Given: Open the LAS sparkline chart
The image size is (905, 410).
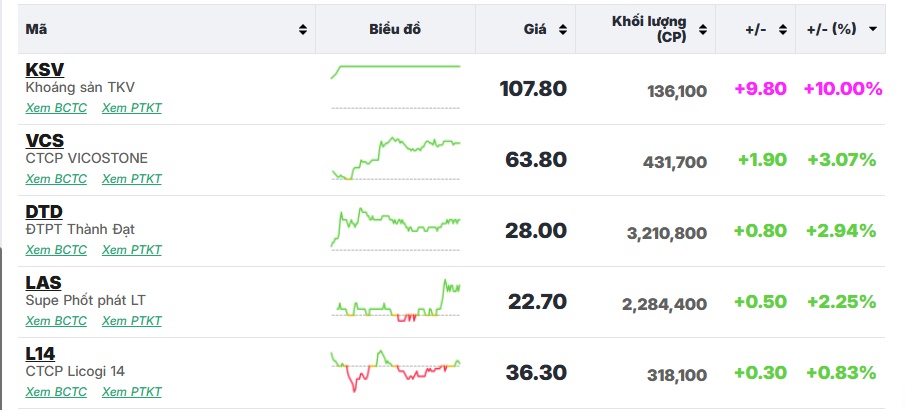Looking at the screenshot, I should pos(395,300).
